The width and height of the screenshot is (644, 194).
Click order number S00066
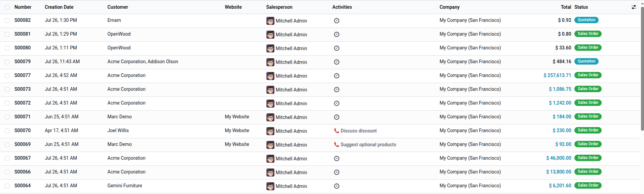point(23,172)
